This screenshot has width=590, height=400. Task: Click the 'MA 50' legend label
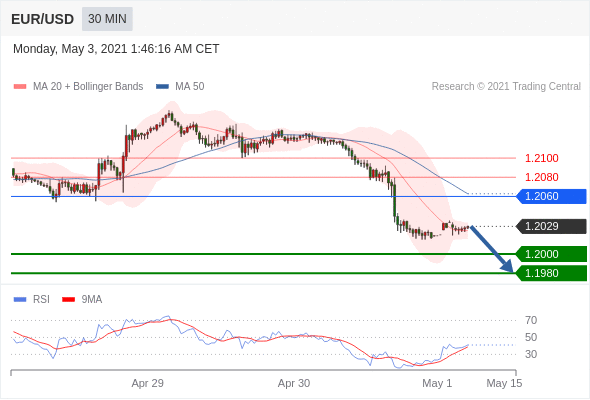(190, 87)
